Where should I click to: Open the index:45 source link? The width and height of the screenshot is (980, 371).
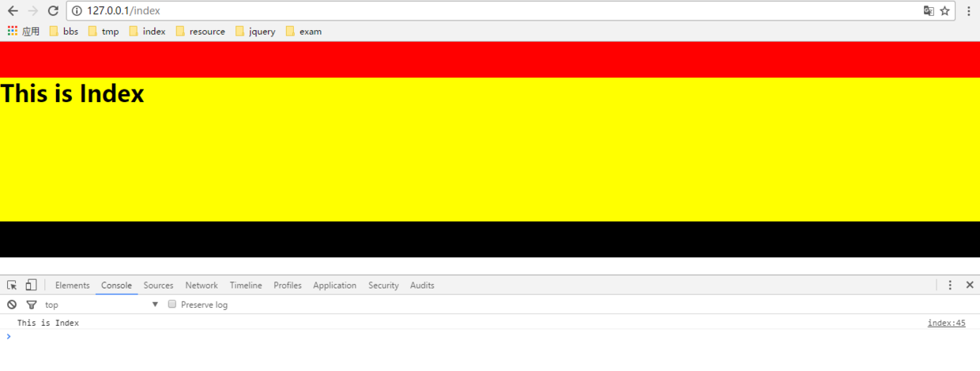(946, 323)
